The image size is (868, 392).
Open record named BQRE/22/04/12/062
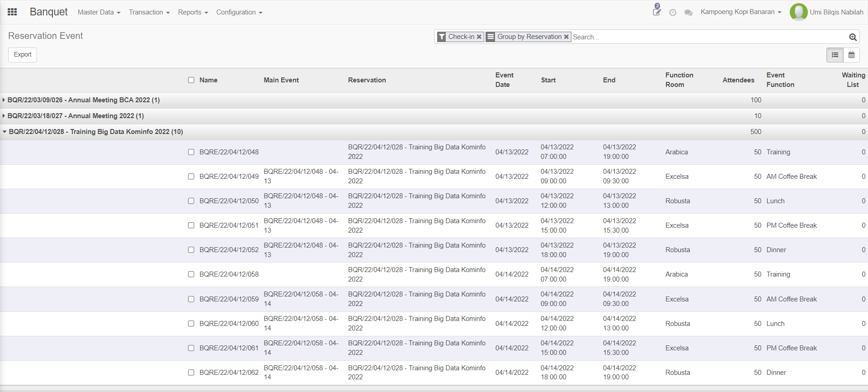[x=229, y=373]
